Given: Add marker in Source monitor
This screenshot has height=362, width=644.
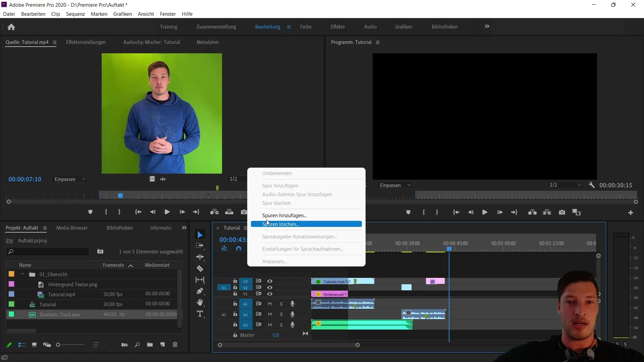Looking at the screenshot, I should (90, 212).
